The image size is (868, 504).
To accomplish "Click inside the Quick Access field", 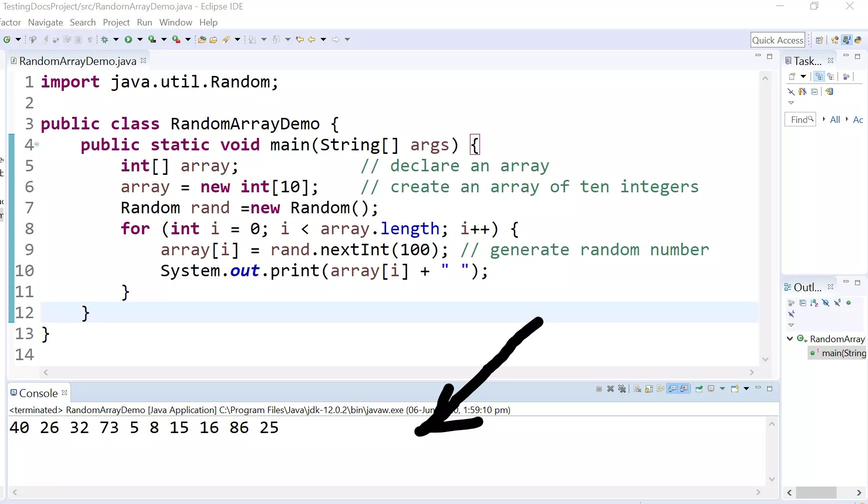I will (x=777, y=40).
